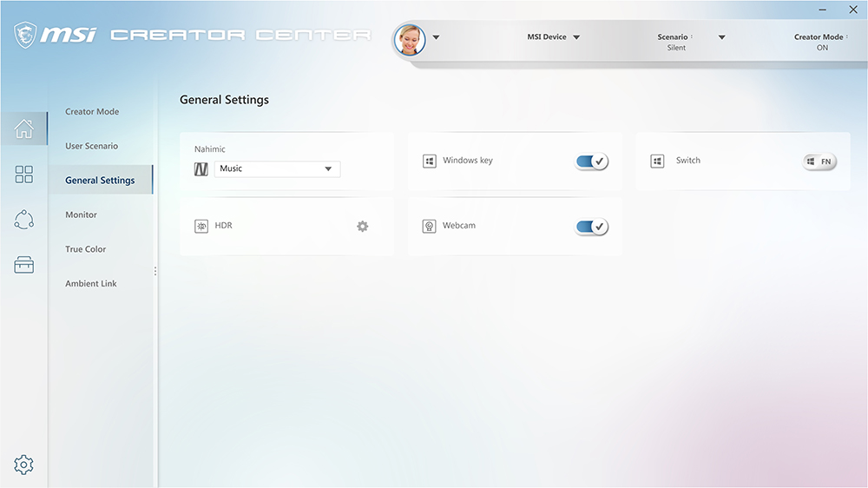The height and width of the screenshot is (488, 868).
Task: Click the General Settings heading
Action: (224, 100)
